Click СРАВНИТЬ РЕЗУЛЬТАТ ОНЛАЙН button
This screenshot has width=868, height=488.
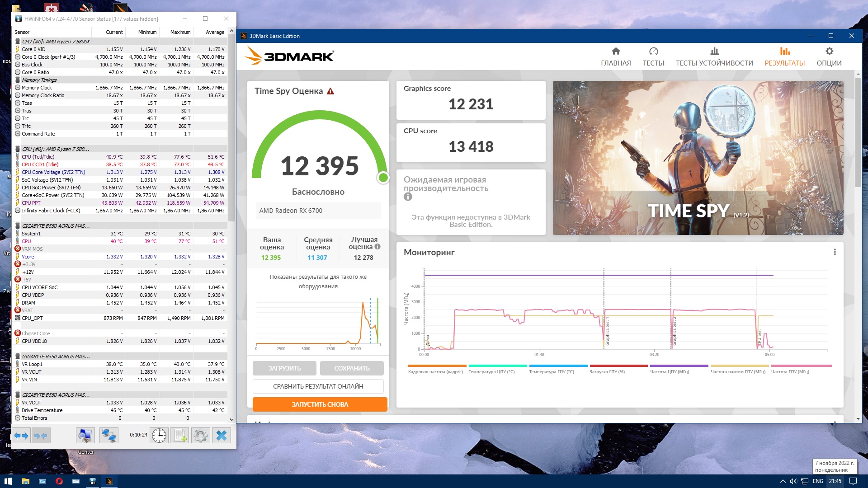(x=318, y=386)
